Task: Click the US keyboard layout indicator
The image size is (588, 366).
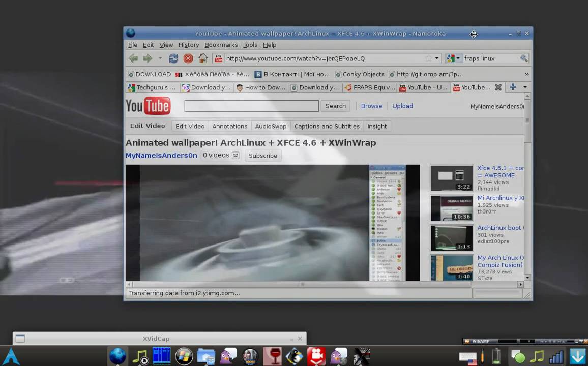Action: pos(468,358)
